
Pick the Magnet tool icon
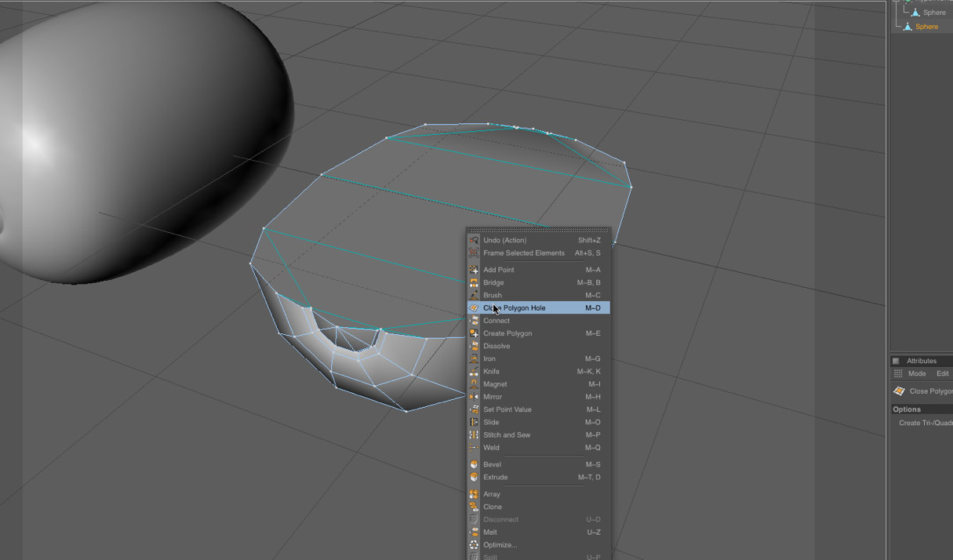474,384
